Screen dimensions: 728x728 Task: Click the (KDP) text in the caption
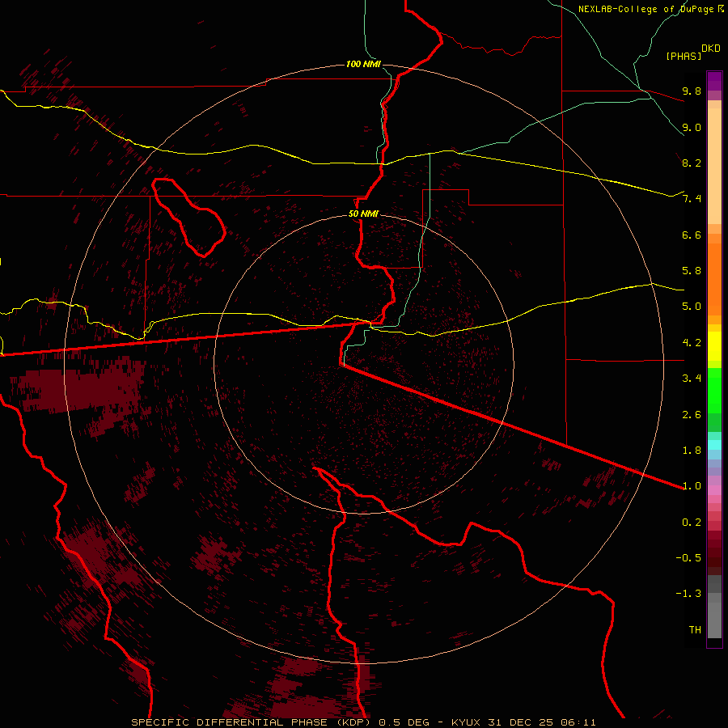353,722
